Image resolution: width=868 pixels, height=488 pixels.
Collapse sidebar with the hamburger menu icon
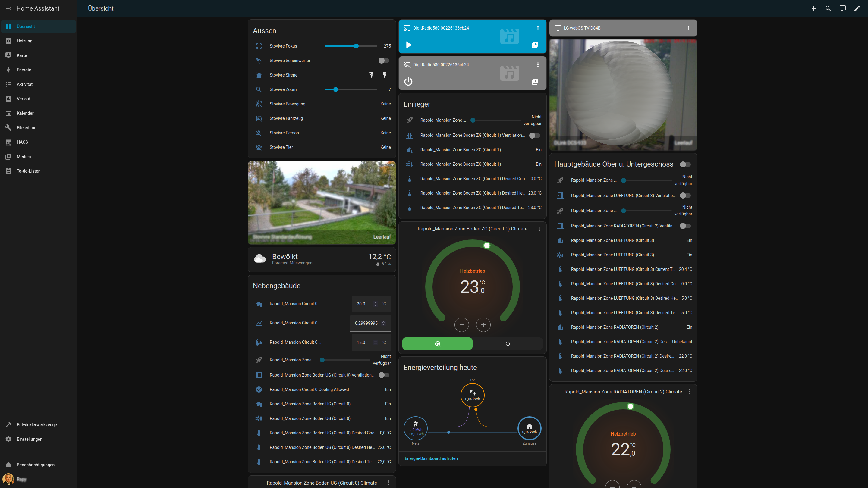click(8, 8)
